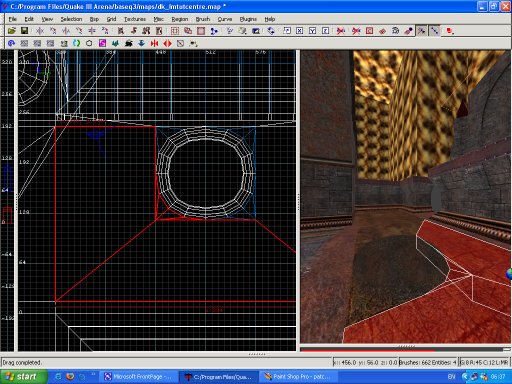Open the Plugins menu

(x=248, y=19)
